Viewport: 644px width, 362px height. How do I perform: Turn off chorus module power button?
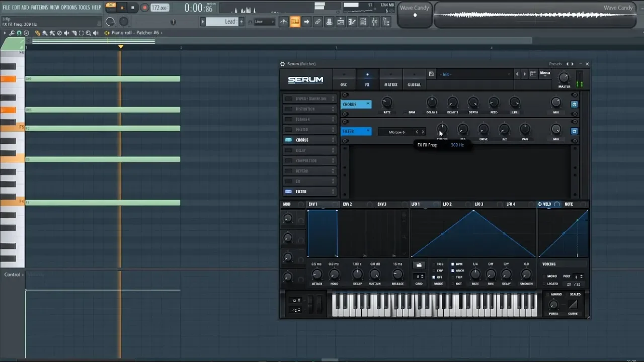click(x=574, y=105)
